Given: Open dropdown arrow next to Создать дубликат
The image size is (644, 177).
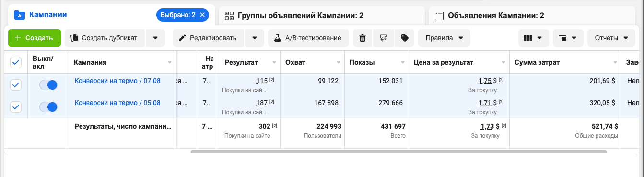Looking at the screenshot, I should click(155, 38).
